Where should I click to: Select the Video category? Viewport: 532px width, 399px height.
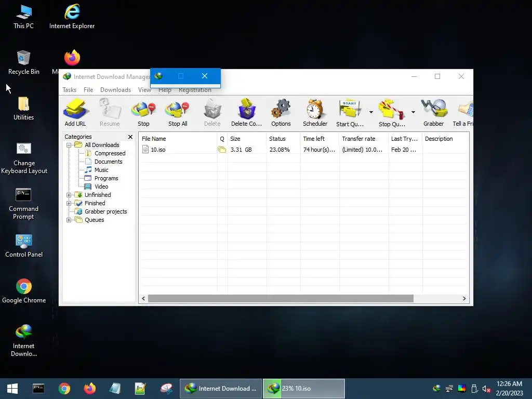click(101, 187)
